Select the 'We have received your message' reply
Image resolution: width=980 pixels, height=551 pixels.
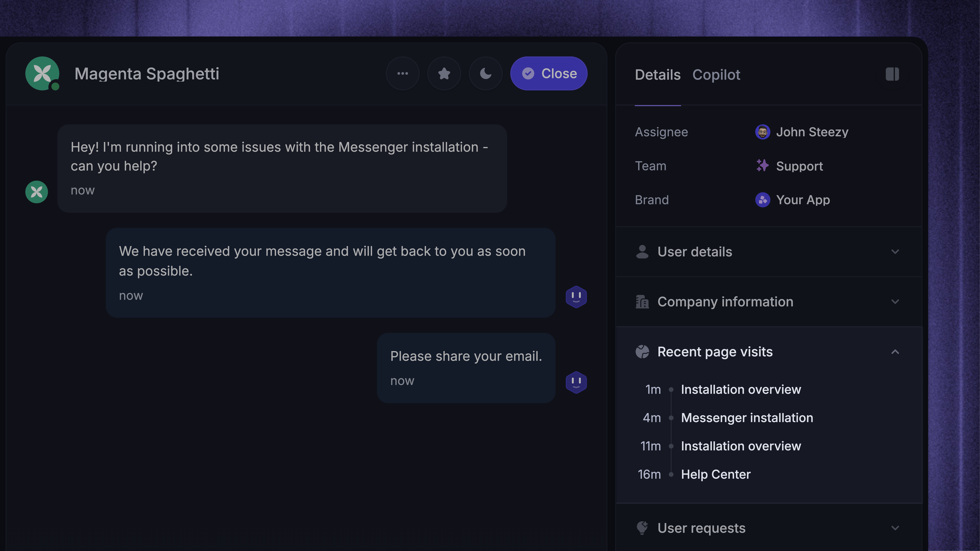point(331,273)
